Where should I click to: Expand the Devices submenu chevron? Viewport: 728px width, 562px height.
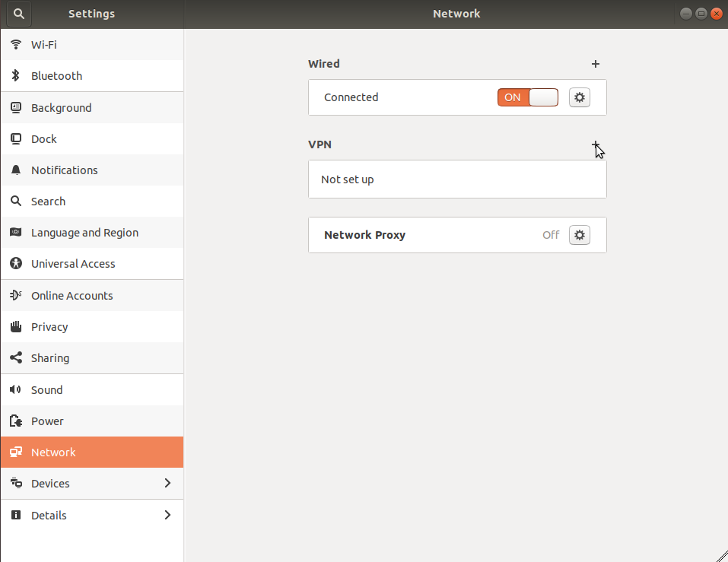pos(167,483)
